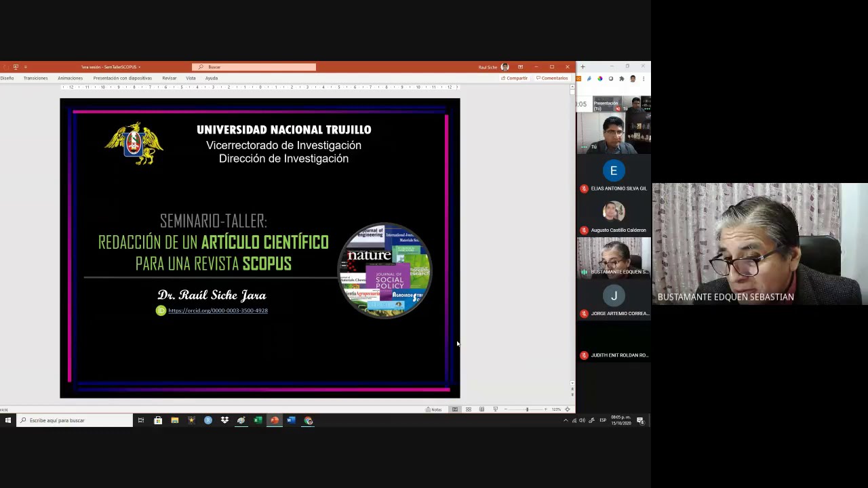Expand the quick access toolbar customize arrow
This screenshot has height=488, width=868.
25,67
